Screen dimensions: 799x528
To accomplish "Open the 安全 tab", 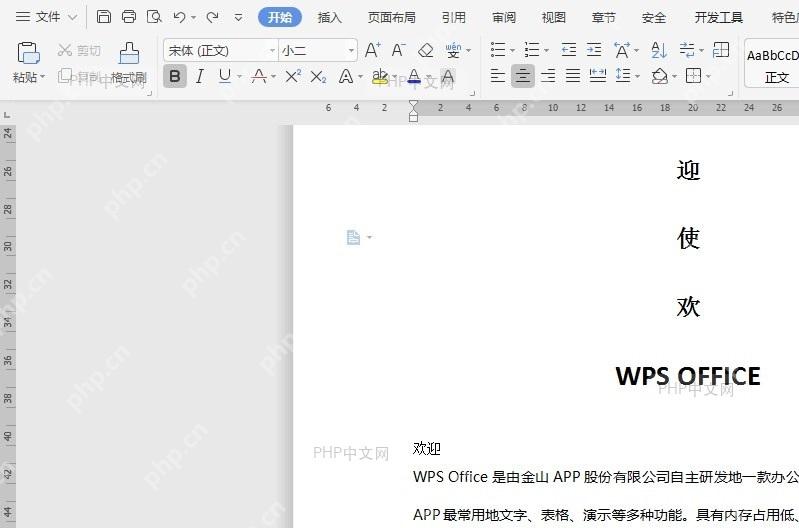I will click(x=654, y=17).
